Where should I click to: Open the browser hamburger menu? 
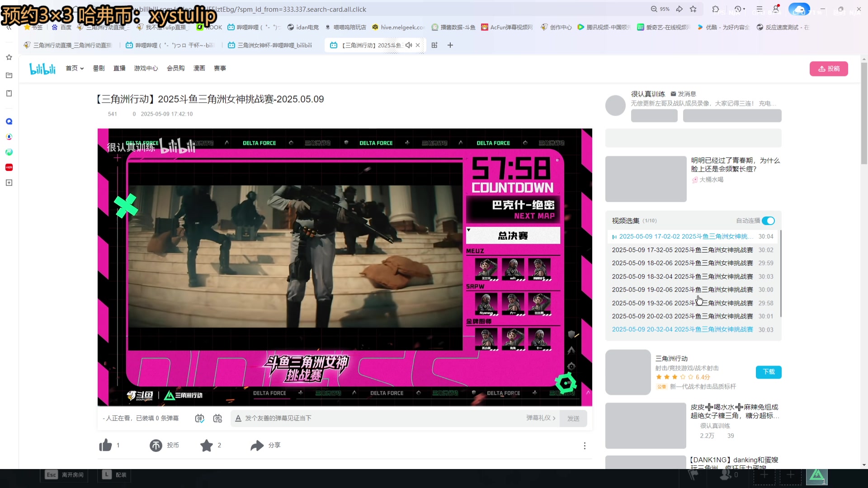tap(759, 9)
